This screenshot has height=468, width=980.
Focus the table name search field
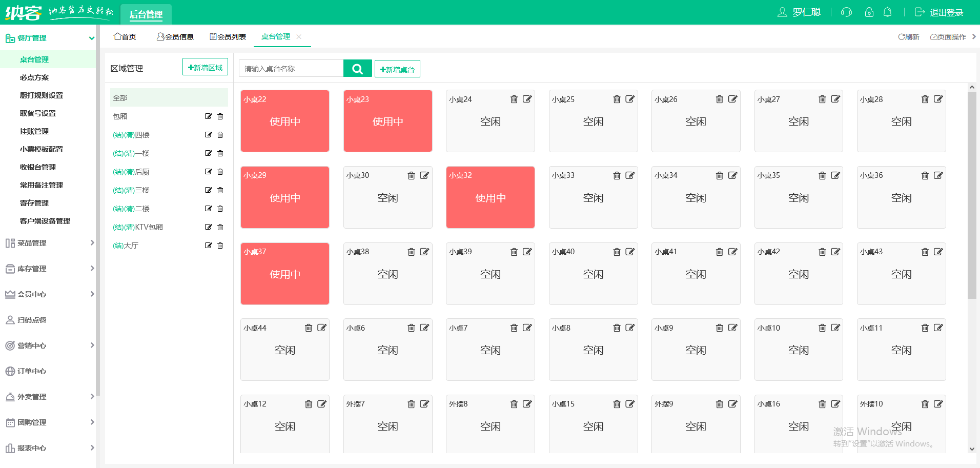[291, 69]
